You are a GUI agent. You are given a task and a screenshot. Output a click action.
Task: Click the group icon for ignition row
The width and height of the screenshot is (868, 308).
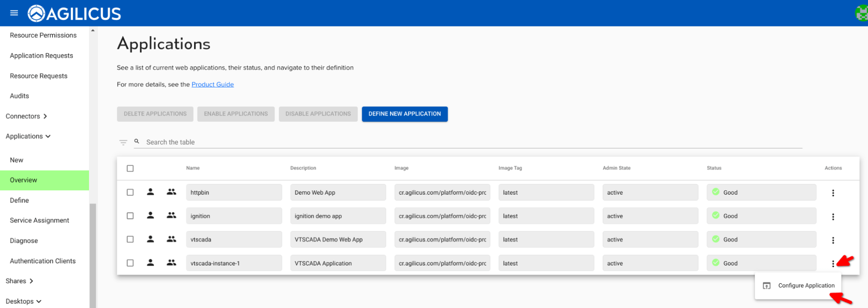pos(172,215)
